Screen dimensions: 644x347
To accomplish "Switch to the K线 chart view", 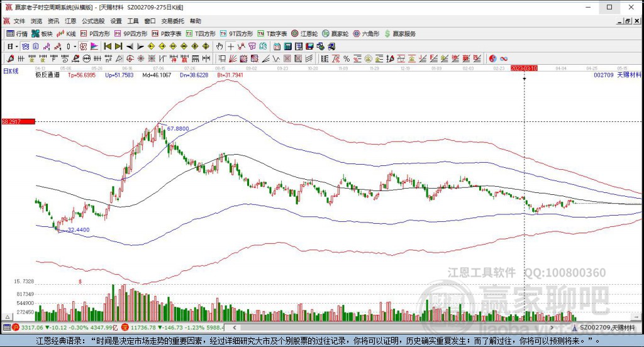I will point(67,34).
